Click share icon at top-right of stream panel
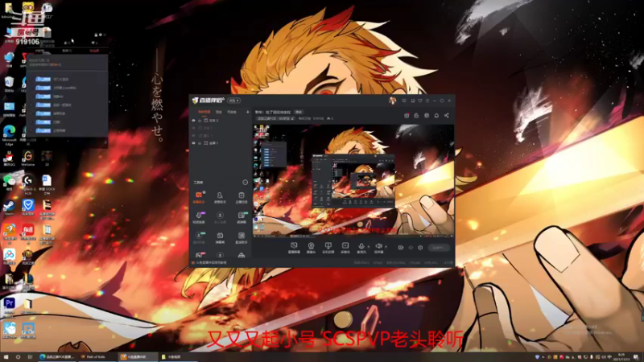 click(447, 115)
